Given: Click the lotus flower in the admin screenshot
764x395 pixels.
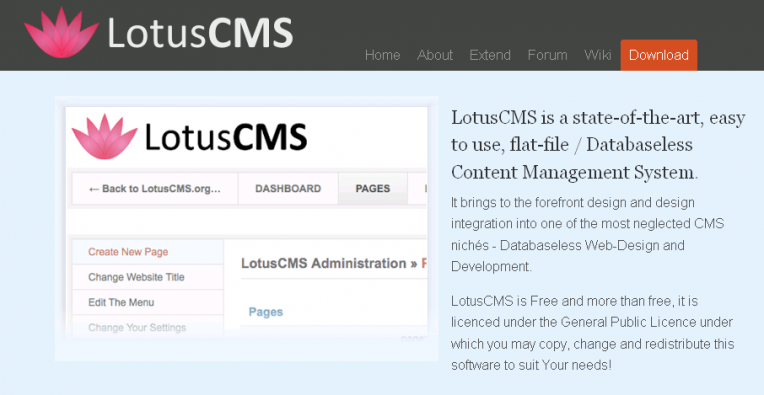Looking at the screenshot, I should 104,136.
